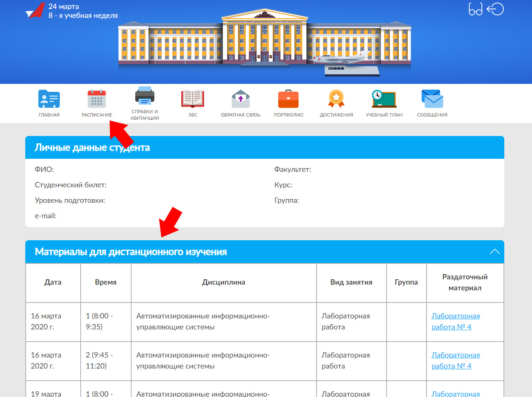The image size is (532, 397).
Task: Click the Курс label
Action: 283,185
